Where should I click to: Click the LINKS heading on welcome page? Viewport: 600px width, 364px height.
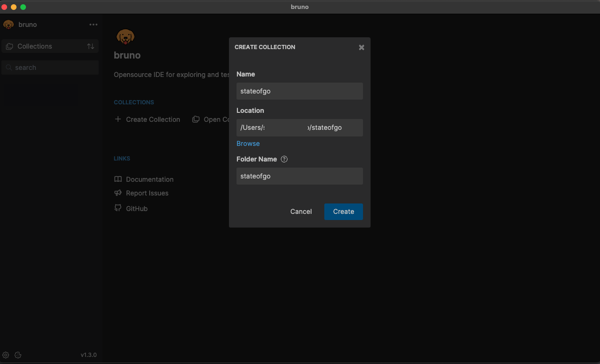pos(122,159)
